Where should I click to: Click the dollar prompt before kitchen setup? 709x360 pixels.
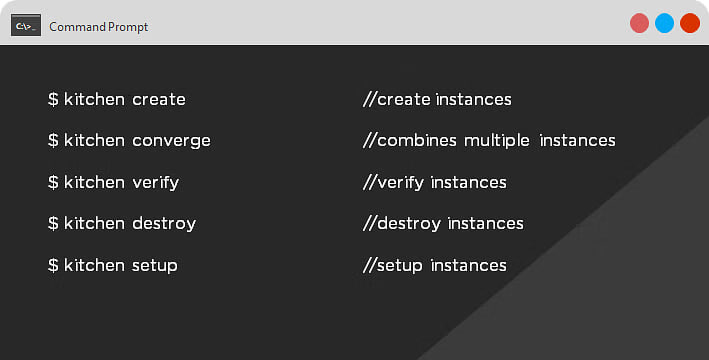coord(53,265)
